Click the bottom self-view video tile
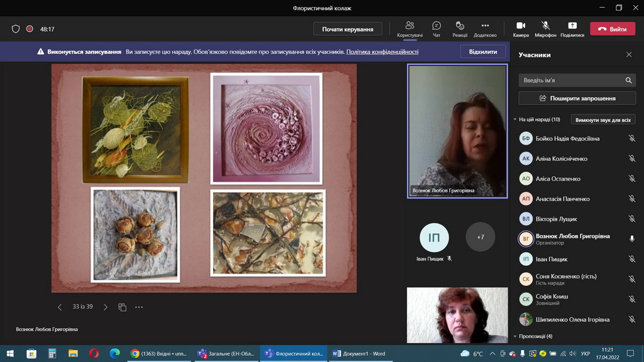 tap(457, 315)
